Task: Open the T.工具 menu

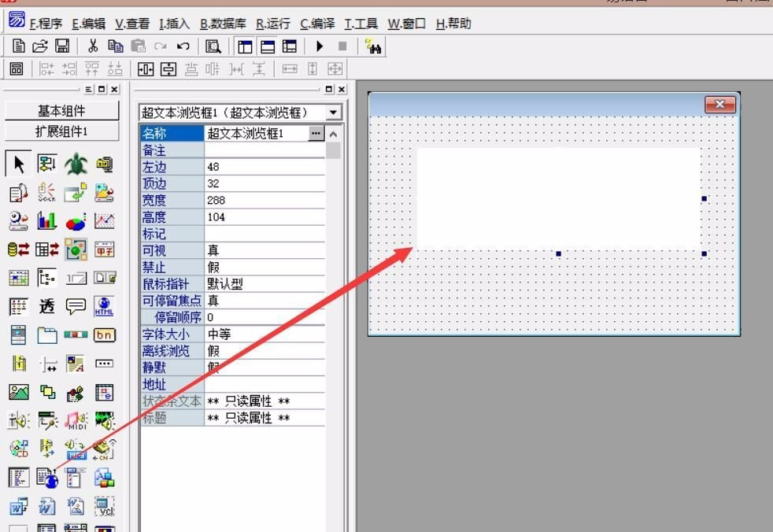Action: [361, 24]
